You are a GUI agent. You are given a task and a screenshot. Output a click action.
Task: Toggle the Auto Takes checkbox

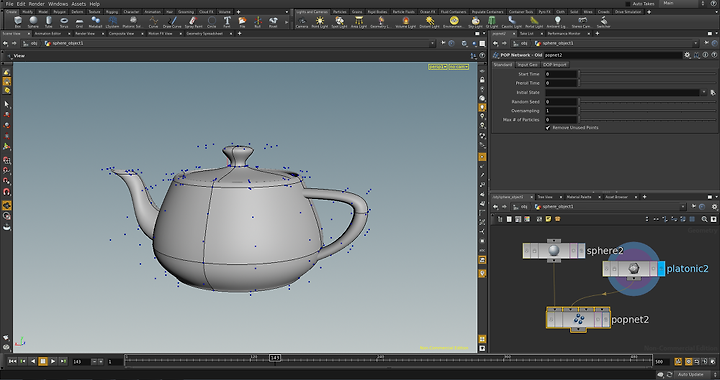click(x=628, y=4)
